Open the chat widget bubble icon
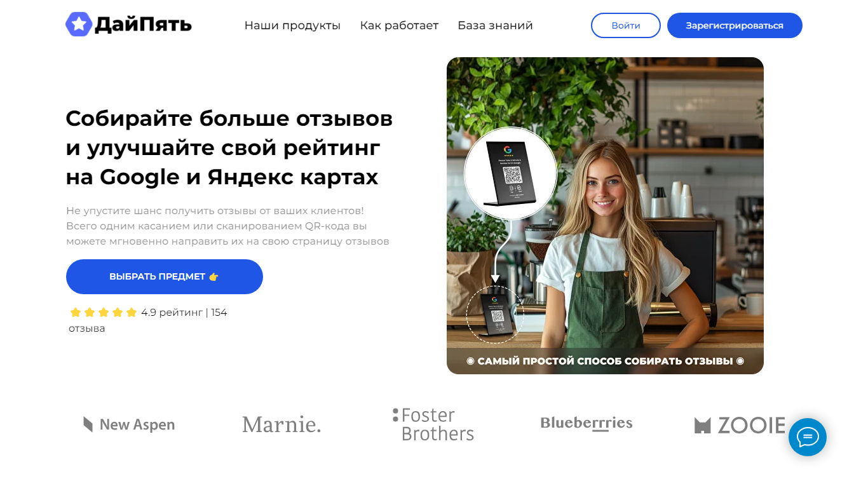The width and height of the screenshot is (868, 488). (808, 437)
